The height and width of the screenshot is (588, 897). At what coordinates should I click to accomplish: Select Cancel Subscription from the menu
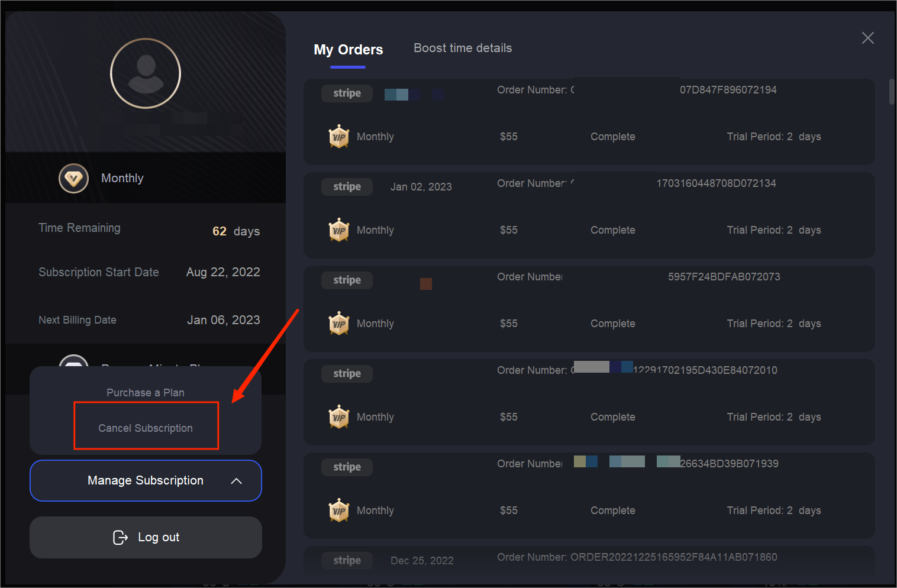point(146,428)
